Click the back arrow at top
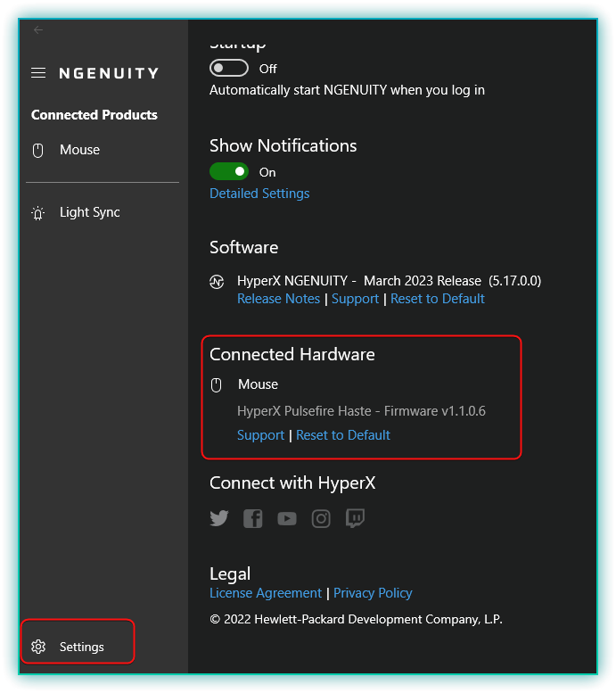616x693 pixels. [x=38, y=29]
